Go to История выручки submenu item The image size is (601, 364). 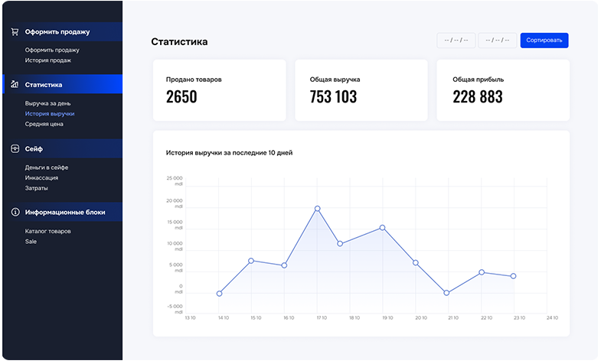coord(49,113)
